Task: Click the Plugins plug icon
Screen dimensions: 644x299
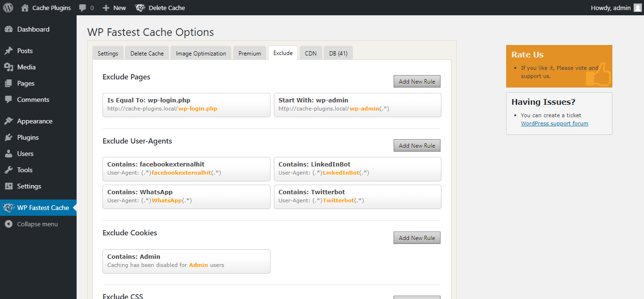Action: pyautogui.click(x=9, y=137)
